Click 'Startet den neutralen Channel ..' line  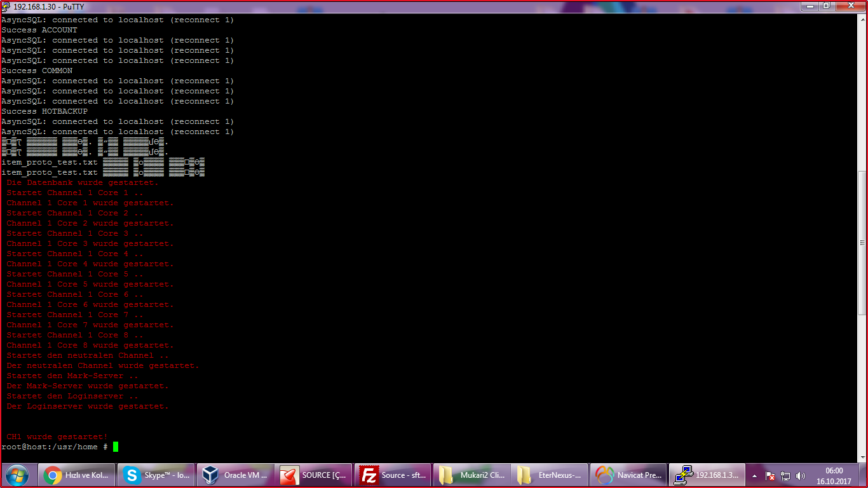[x=88, y=355]
